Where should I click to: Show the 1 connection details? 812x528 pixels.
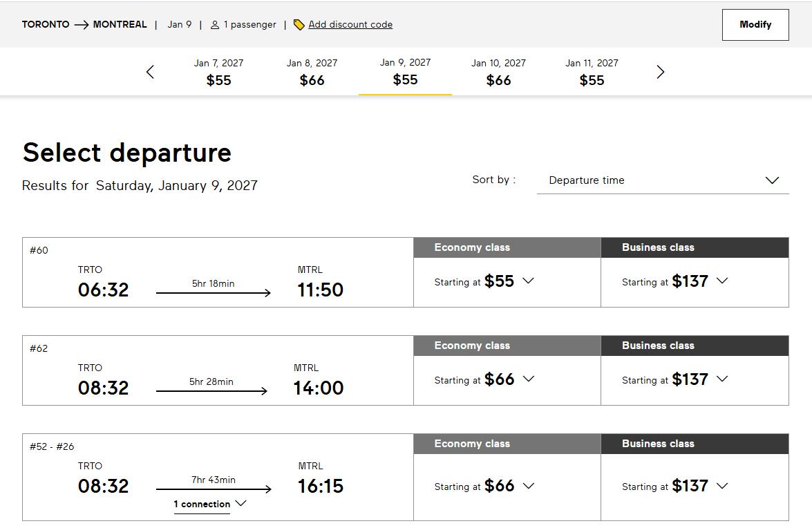pos(209,504)
